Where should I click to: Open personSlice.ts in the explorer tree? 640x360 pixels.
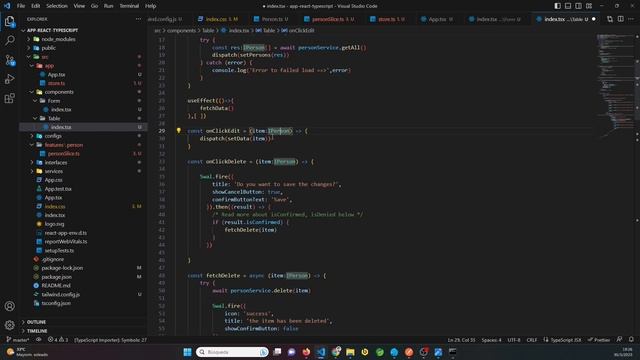pos(63,153)
